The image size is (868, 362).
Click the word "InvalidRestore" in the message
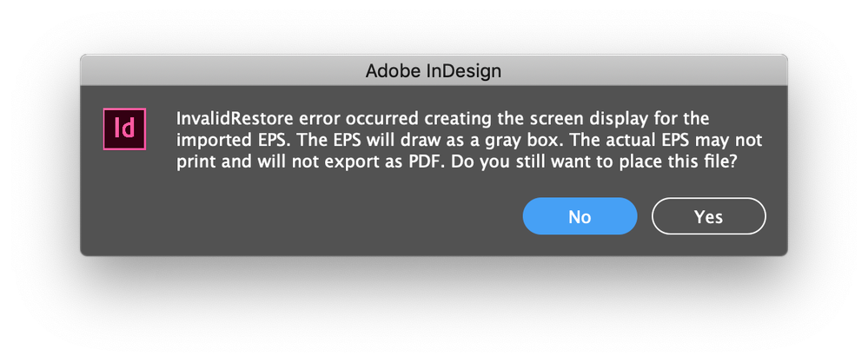click(232, 118)
